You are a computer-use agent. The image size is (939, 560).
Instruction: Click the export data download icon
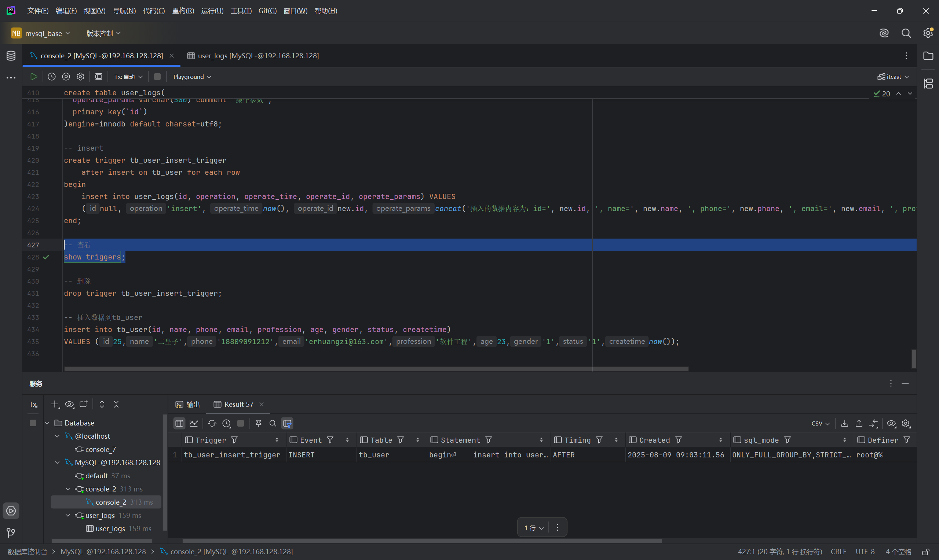[x=845, y=423]
